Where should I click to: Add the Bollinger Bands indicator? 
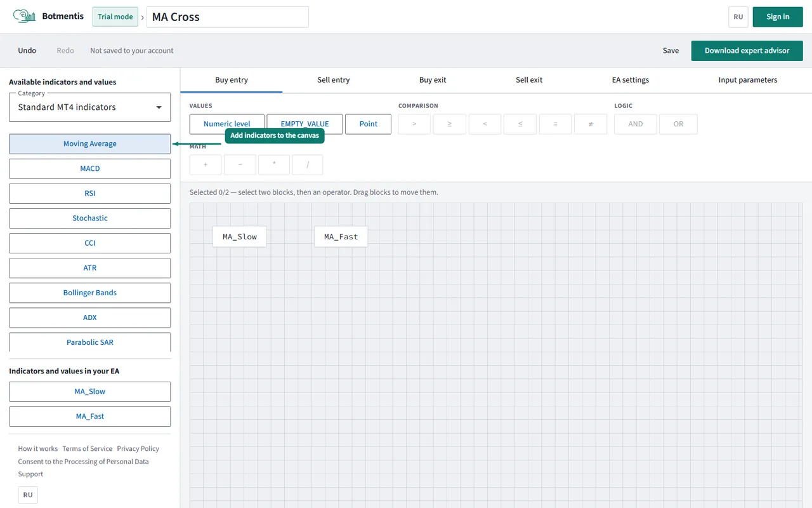click(90, 293)
